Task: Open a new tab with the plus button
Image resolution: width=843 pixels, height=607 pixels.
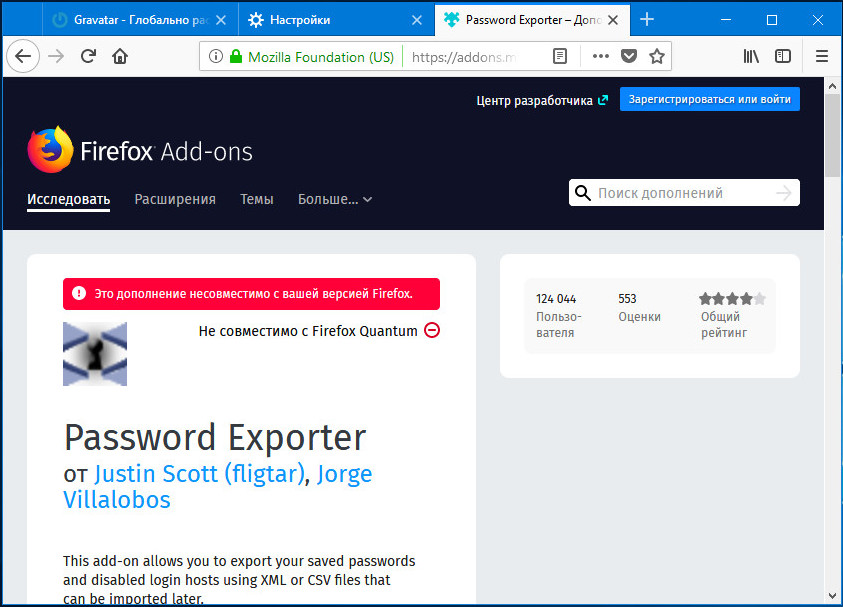Action: coord(647,20)
